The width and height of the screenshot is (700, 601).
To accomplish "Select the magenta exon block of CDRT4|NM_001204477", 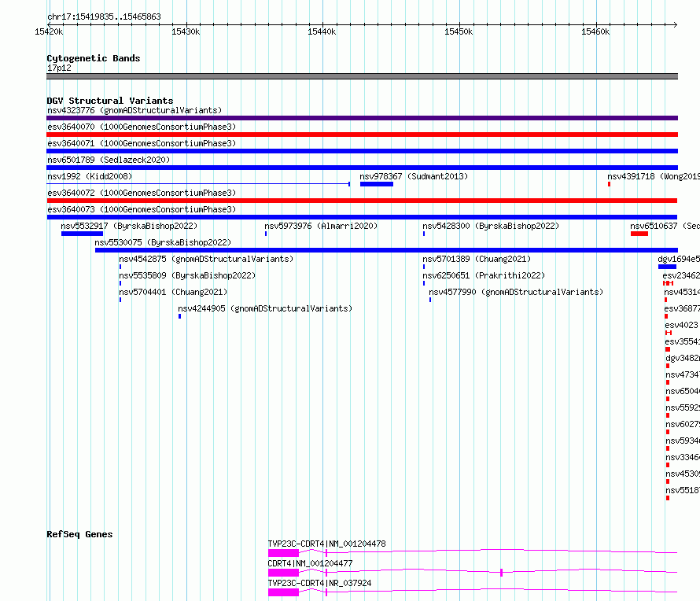I will (x=283, y=573).
